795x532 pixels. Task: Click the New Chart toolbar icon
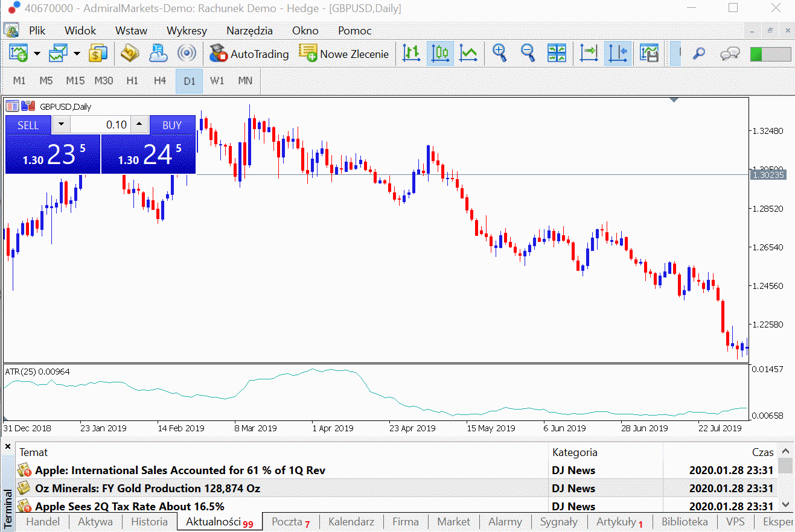[19, 54]
